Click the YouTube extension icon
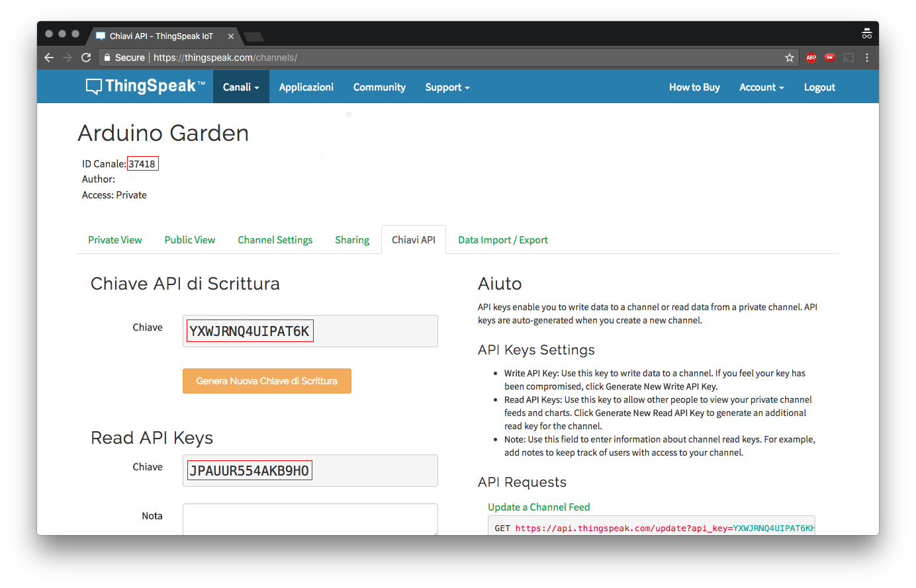The height and width of the screenshot is (588, 916). point(830,58)
